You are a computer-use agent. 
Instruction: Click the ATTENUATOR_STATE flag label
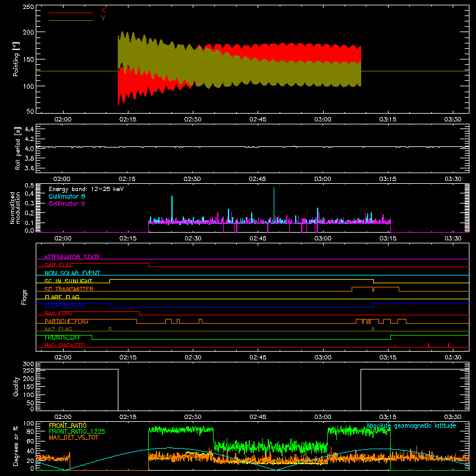coord(72,257)
